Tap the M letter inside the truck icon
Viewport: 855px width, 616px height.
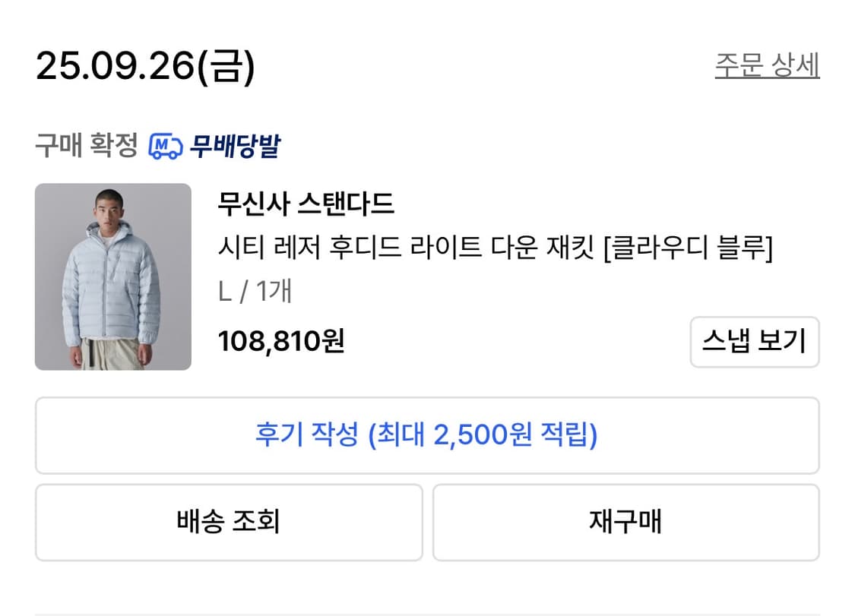(162, 144)
